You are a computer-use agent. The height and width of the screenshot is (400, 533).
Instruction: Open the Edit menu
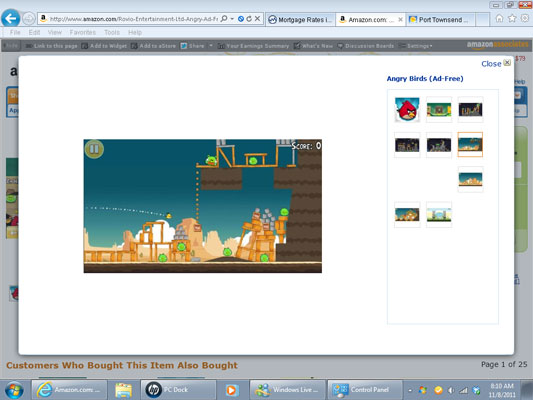[x=34, y=32]
